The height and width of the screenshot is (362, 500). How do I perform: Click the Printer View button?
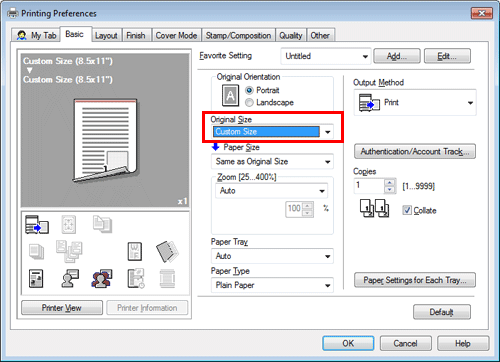click(62, 308)
